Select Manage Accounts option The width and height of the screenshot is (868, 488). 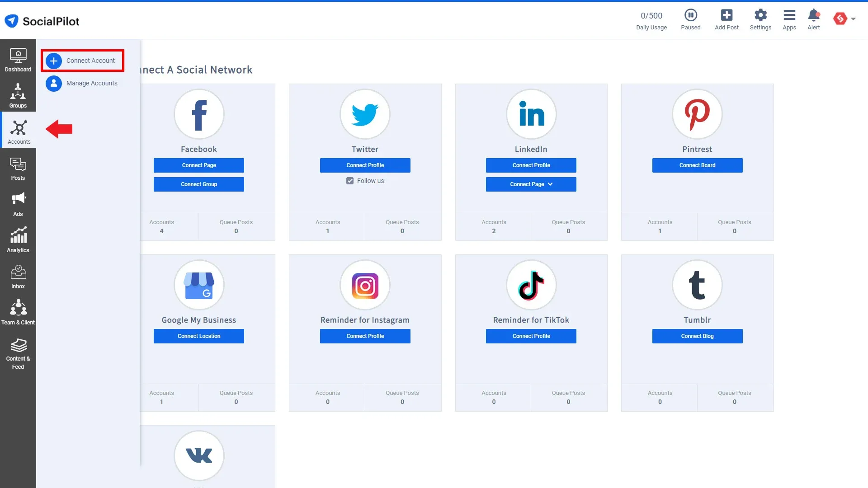(91, 83)
